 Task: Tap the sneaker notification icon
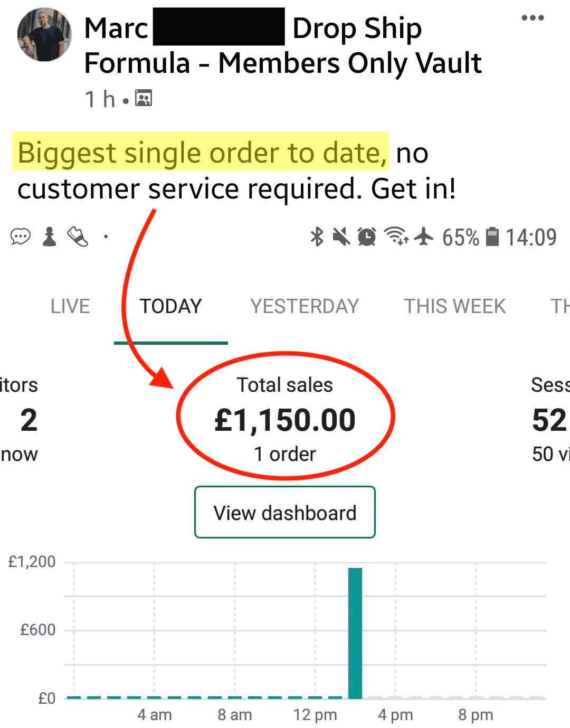tap(78, 237)
